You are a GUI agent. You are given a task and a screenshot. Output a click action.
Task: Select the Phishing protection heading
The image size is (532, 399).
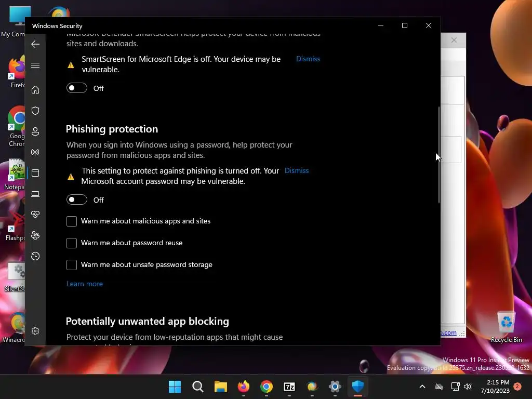112,129
